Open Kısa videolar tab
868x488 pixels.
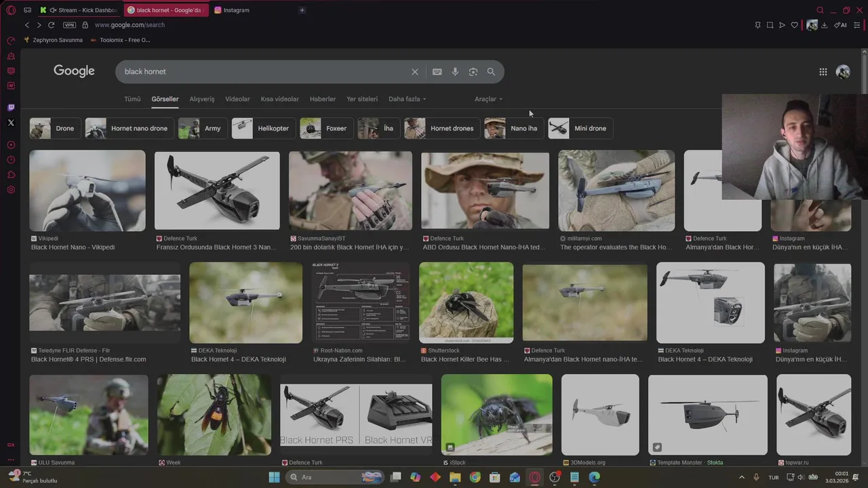pyautogui.click(x=279, y=99)
